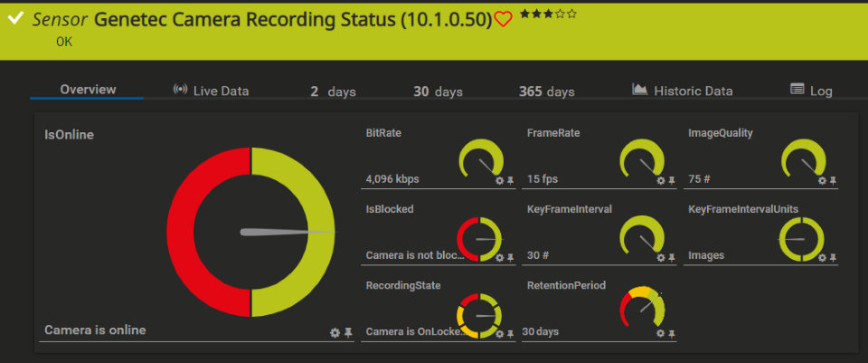868x363 pixels.
Task: Click the RetentionPeriod channel label
Action: point(566,286)
